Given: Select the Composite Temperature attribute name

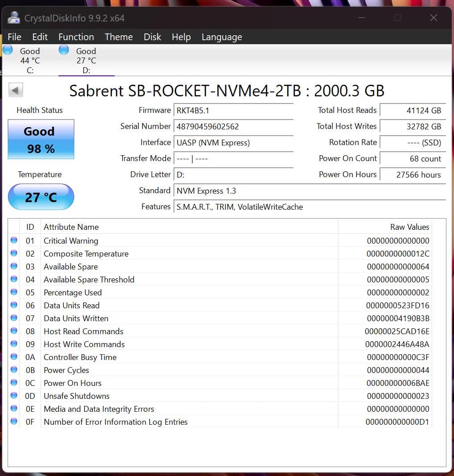Looking at the screenshot, I should 86,254.
